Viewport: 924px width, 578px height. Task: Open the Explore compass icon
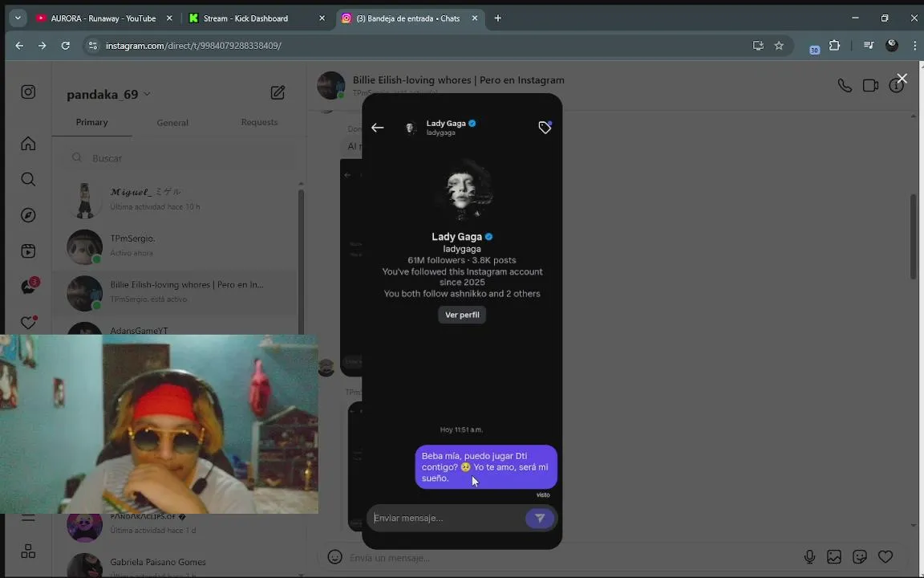click(28, 215)
